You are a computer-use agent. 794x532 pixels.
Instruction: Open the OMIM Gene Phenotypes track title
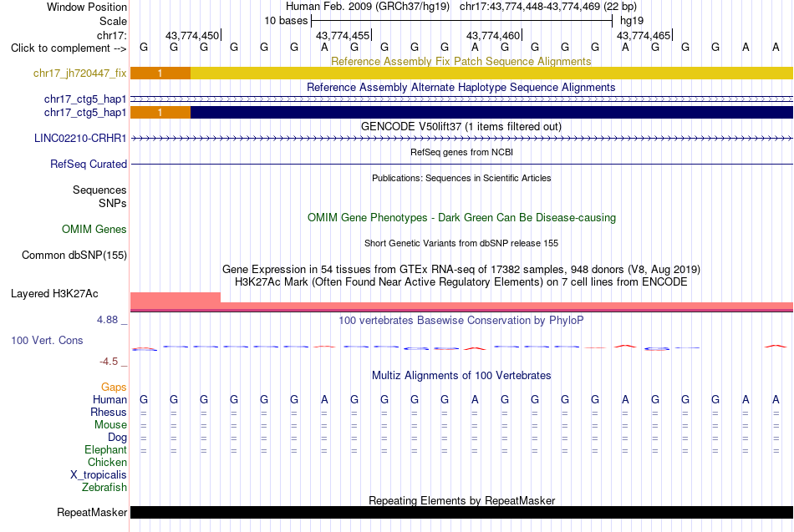click(x=461, y=218)
